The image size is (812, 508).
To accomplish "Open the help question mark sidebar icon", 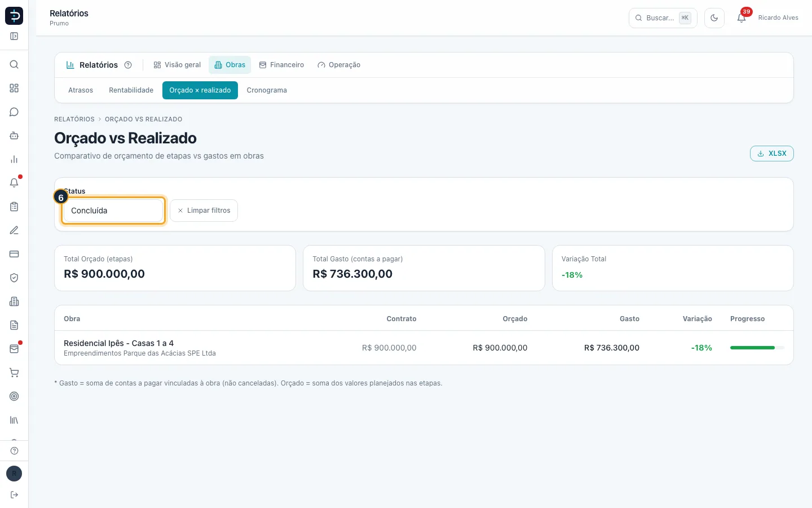I will coord(14,450).
